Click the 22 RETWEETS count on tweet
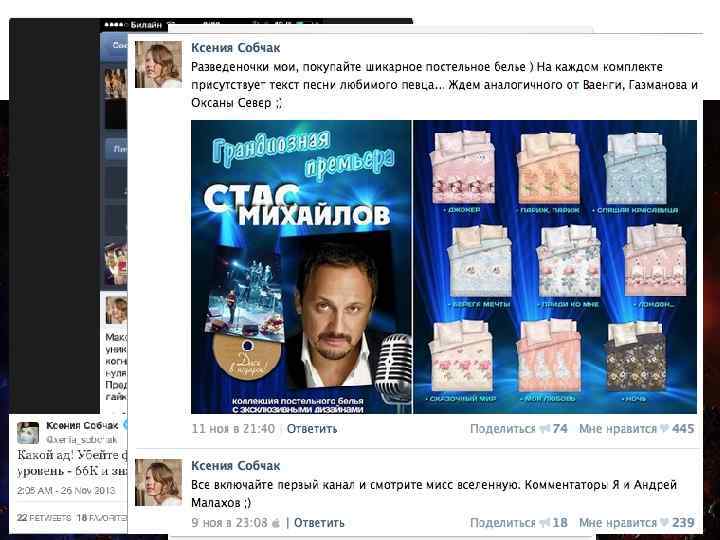 coord(44,518)
